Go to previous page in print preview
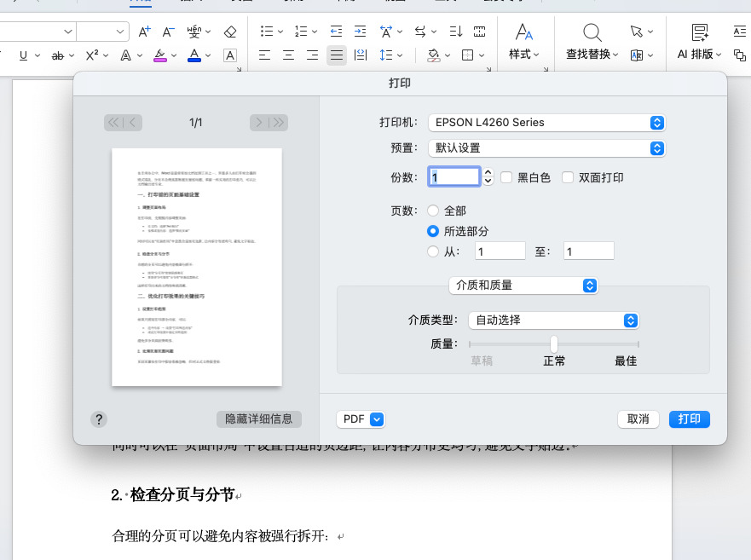 tap(133, 123)
